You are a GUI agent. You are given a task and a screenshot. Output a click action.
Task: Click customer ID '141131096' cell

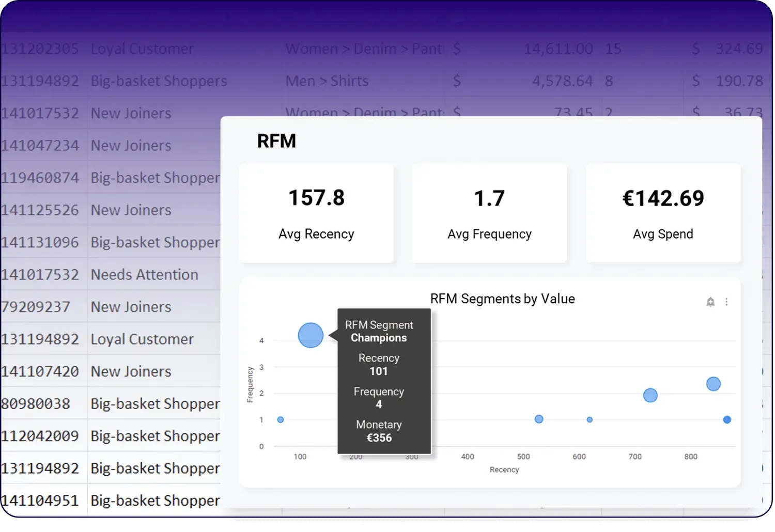[x=40, y=242]
